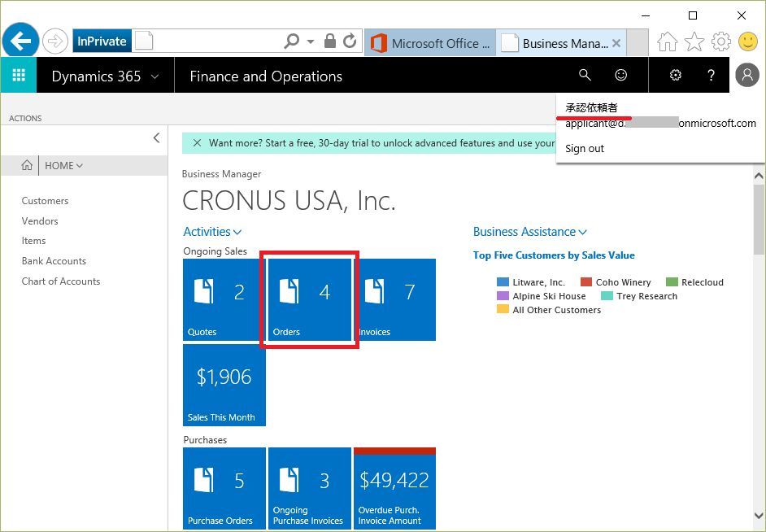The height and width of the screenshot is (532, 766).
Task: Click the Finance and Operations title
Action: (266, 76)
